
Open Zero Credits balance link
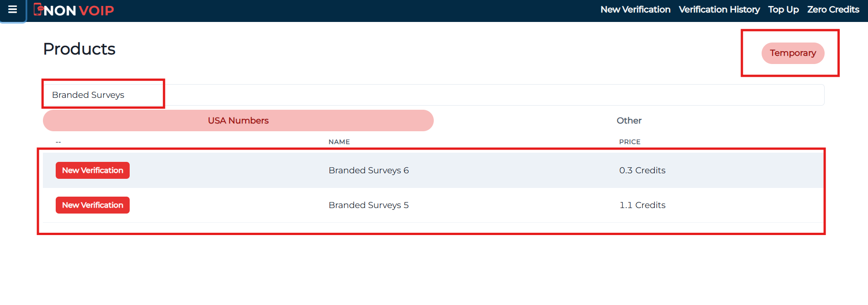[x=833, y=10]
